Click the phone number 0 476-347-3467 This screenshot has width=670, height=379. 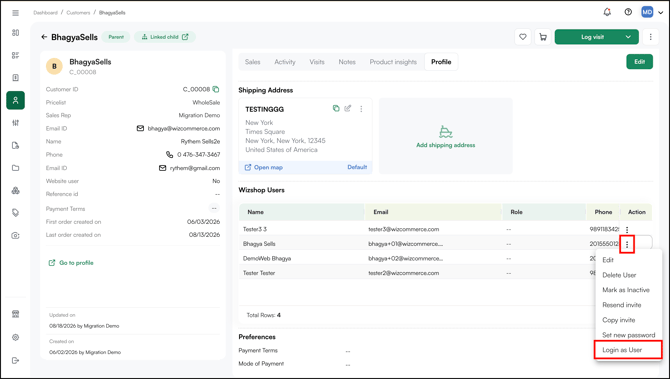[x=199, y=155]
